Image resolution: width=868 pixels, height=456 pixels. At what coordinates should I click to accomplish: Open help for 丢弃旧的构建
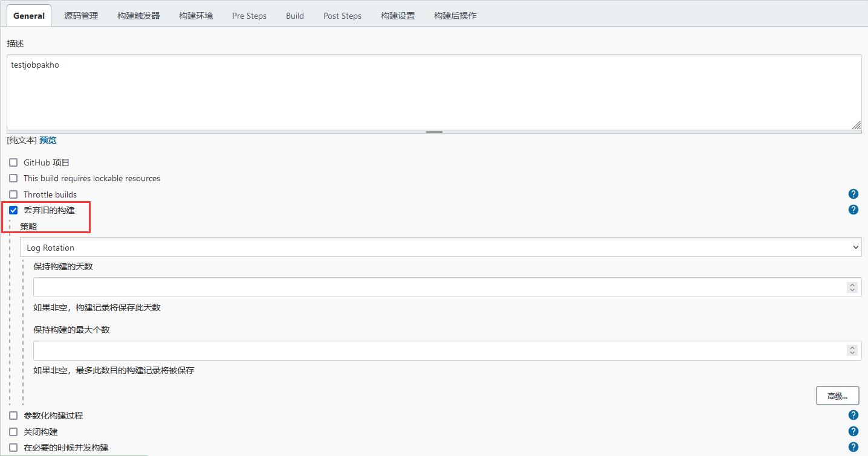(x=853, y=210)
